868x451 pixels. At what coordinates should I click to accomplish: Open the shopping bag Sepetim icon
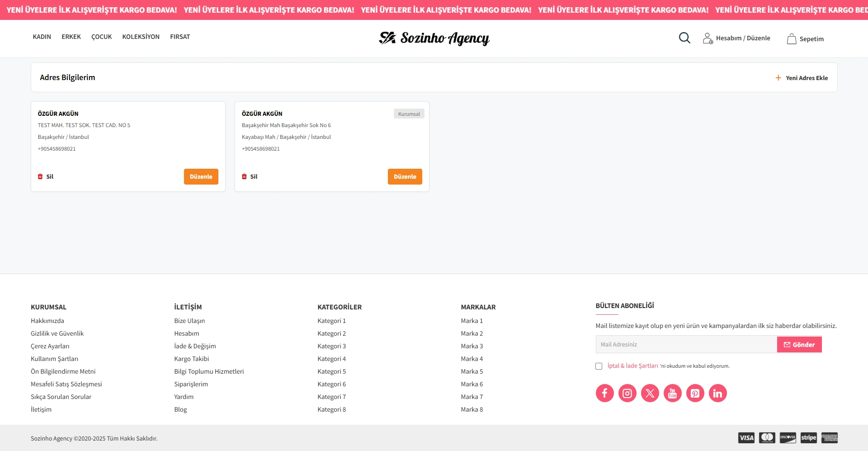(x=791, y=39)
